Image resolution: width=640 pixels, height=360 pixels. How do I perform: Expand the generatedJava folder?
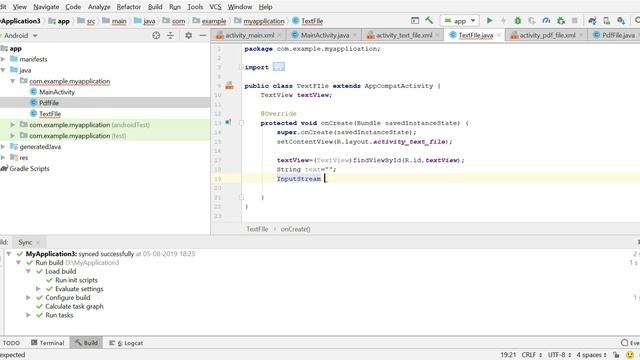click(x=3, y=147)
